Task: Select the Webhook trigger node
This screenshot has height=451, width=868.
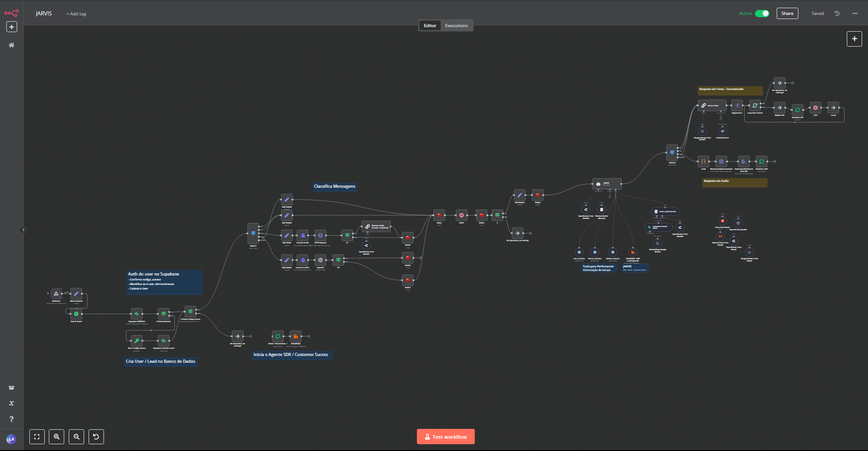Action: click(x=56, y=294)
